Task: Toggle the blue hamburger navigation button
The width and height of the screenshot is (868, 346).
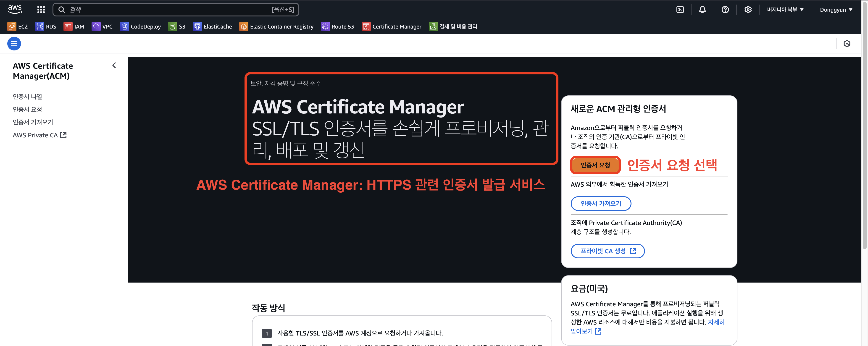Action: click(14, 43)
